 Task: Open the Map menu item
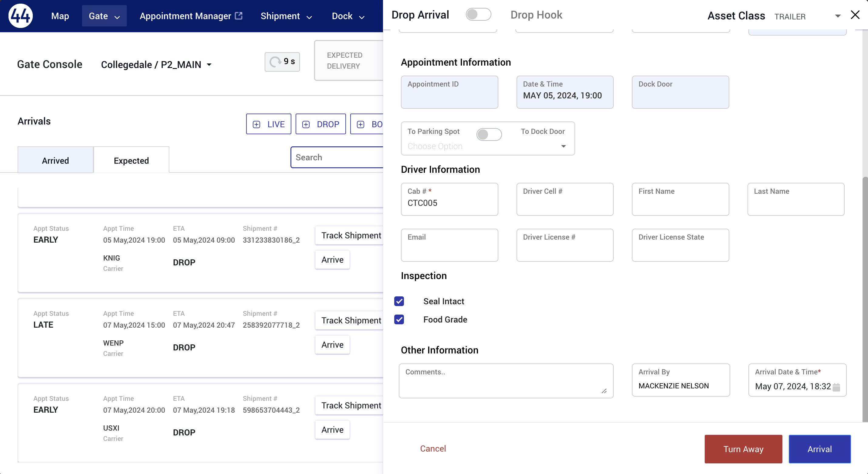click(x=60, y=16)
